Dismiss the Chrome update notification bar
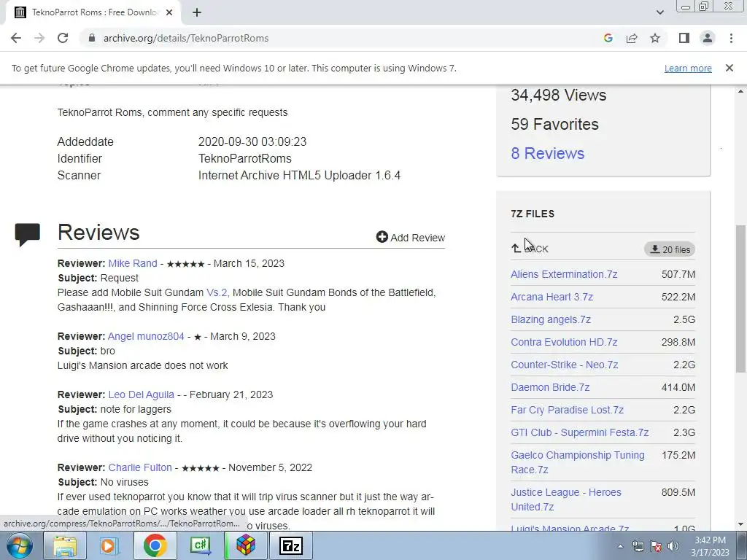The image size is (747, 560). pos(729,68)
